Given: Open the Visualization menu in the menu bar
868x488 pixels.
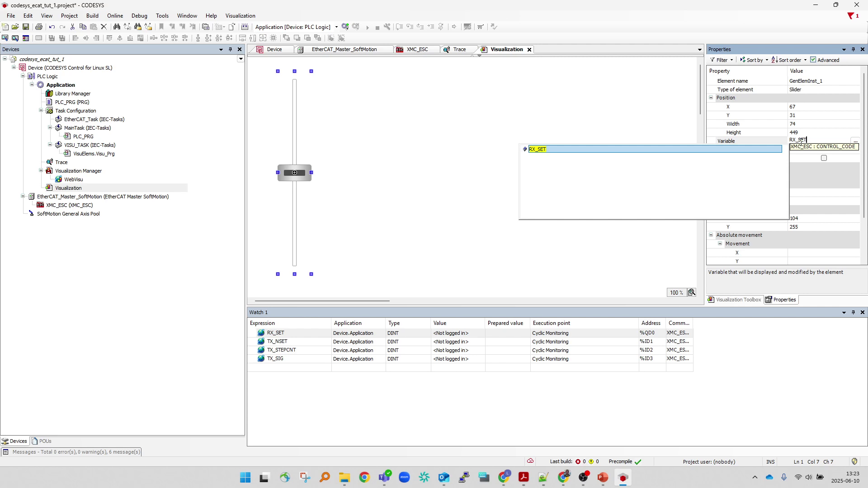Looking at the screenshot, I should [240, 15].
